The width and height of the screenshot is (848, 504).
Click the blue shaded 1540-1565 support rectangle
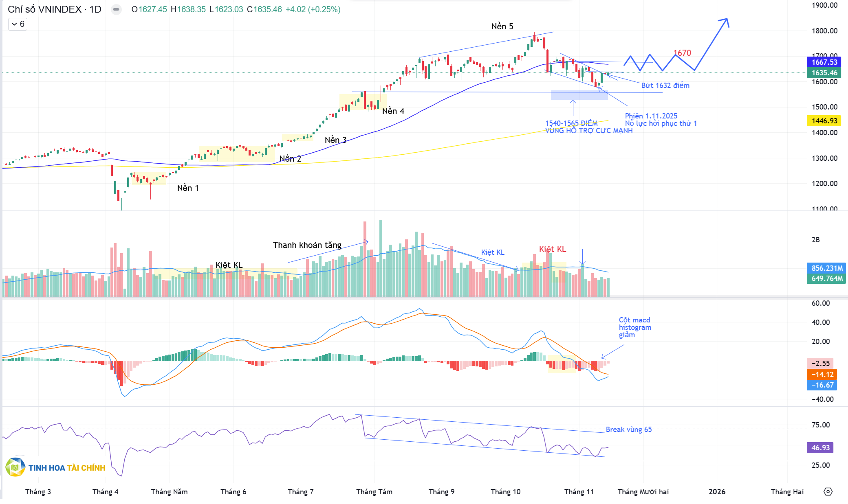coord(579,95)
